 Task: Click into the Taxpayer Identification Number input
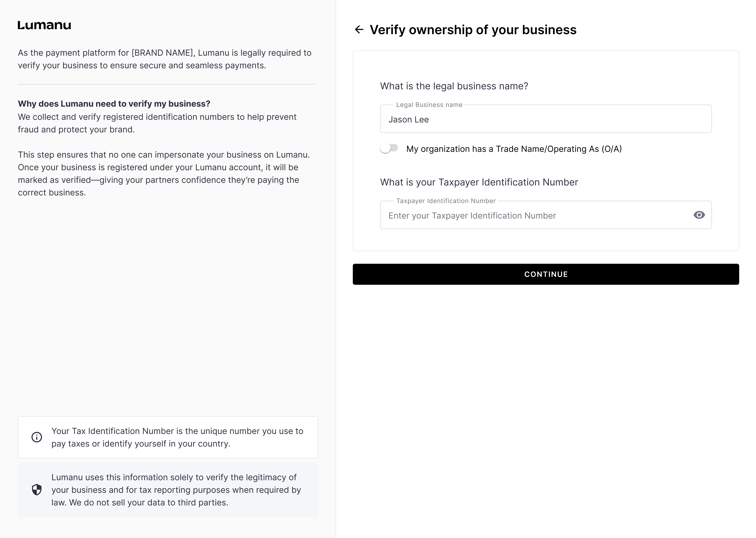536,216
